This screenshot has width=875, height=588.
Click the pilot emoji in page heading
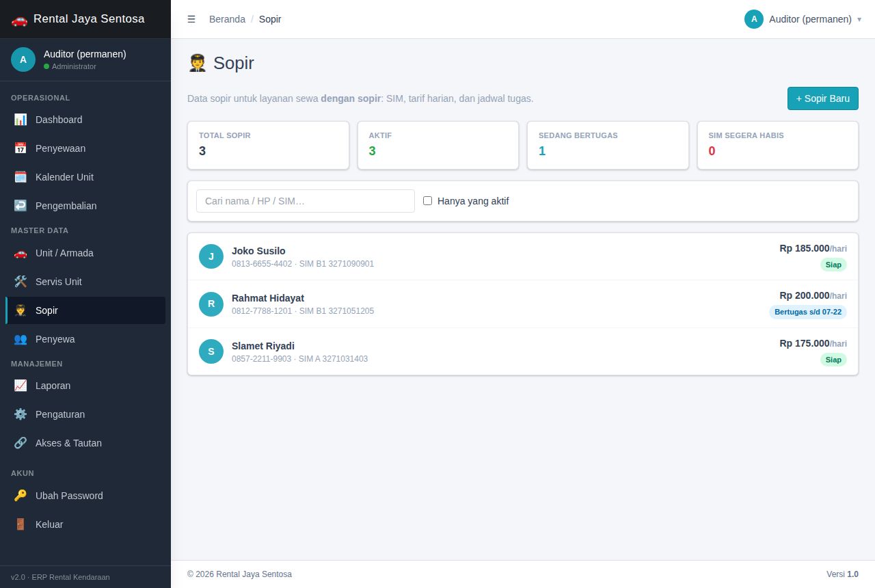(x=197, y=63)
